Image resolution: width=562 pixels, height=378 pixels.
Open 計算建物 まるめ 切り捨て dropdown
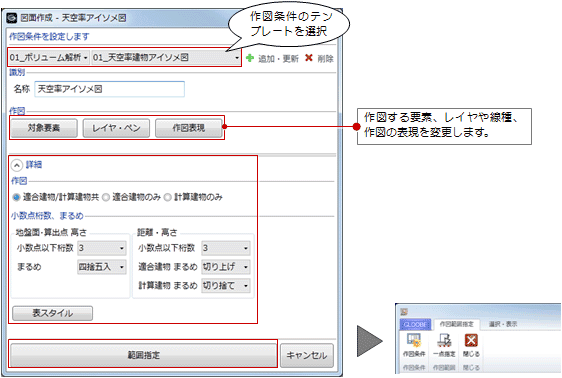[x=226, y=286]
